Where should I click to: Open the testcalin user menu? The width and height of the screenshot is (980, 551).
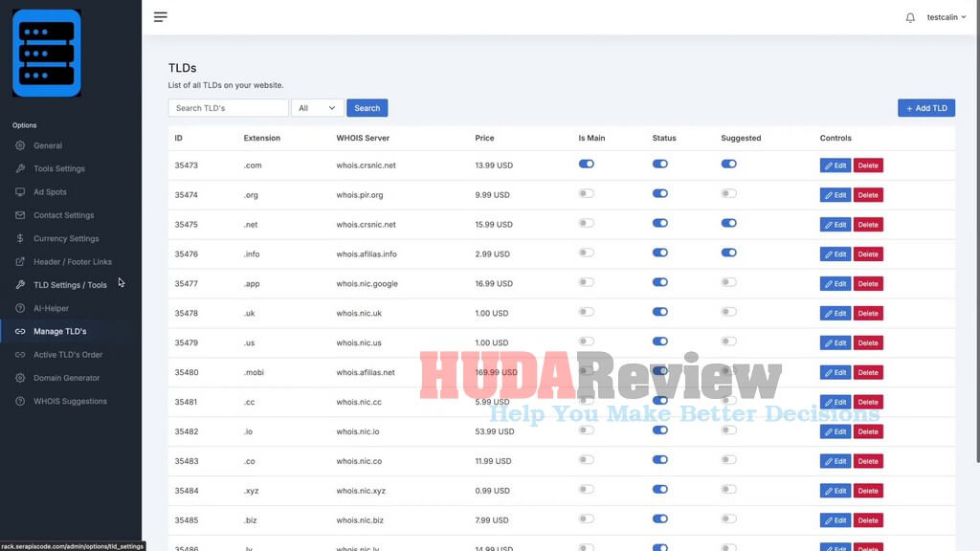[946, 17]
